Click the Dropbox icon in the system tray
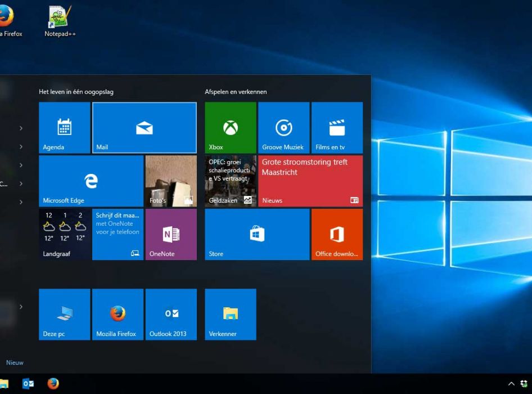This screenshot has height=394, width=532. tap(524, 384)
